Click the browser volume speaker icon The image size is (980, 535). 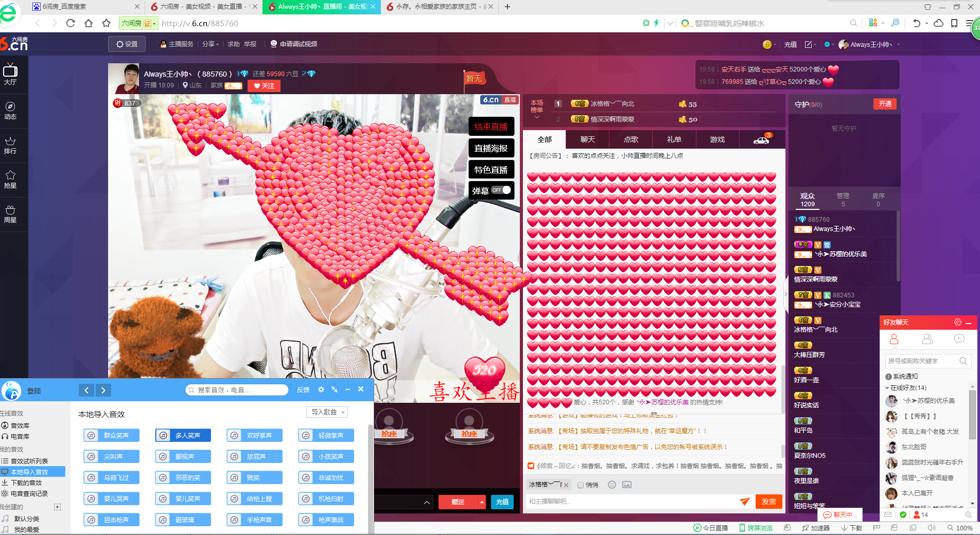coord(932,528)
